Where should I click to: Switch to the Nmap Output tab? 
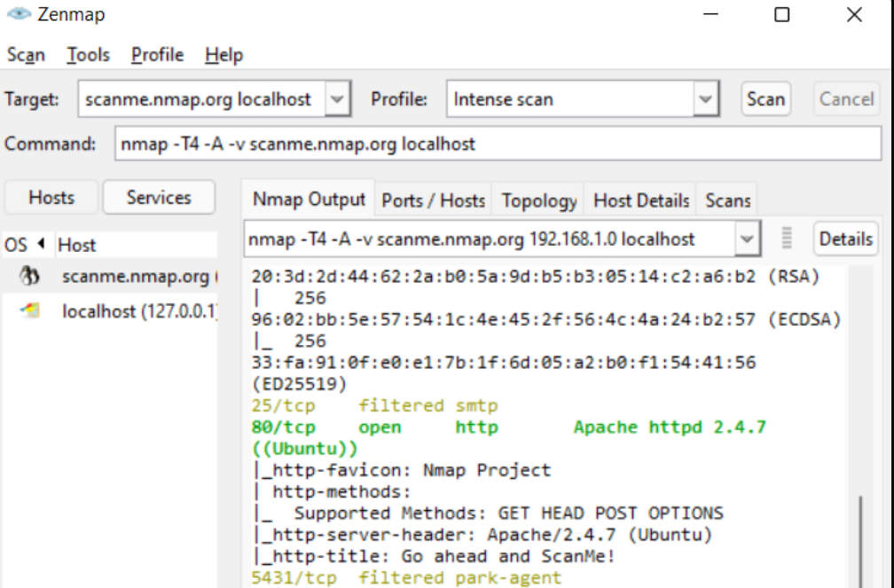coord(309,200)
